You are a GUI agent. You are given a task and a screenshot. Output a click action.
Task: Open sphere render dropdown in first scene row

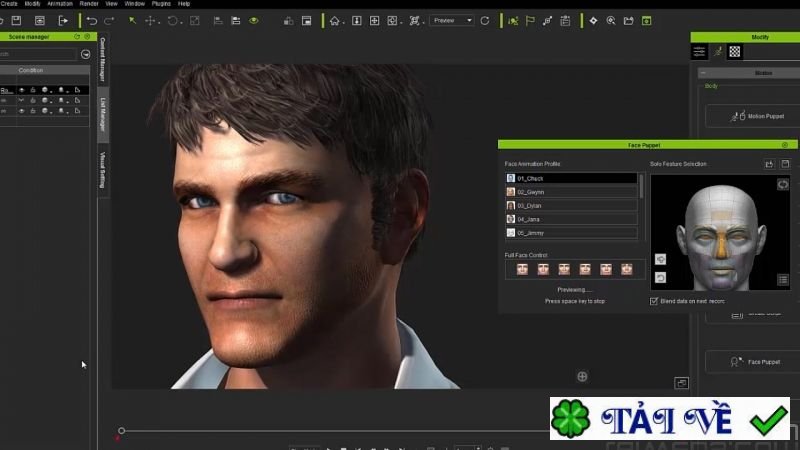tap(46, 90)
